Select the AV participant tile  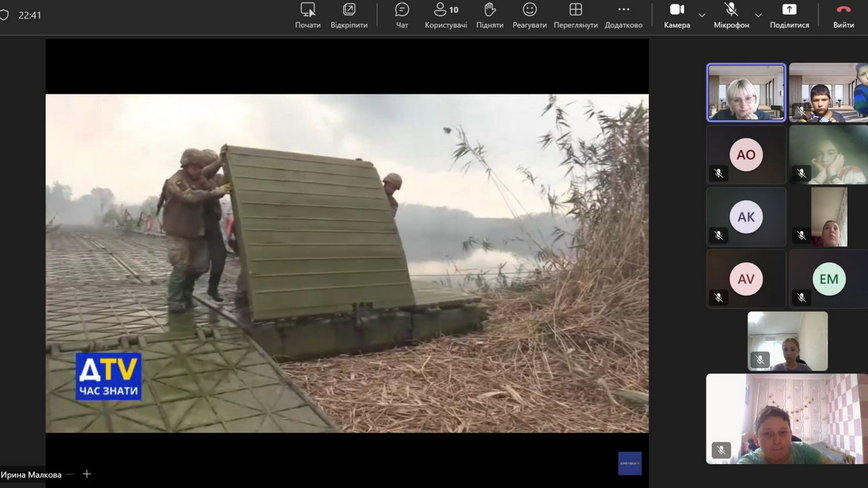pyautogui.click(x=746, y=279)
